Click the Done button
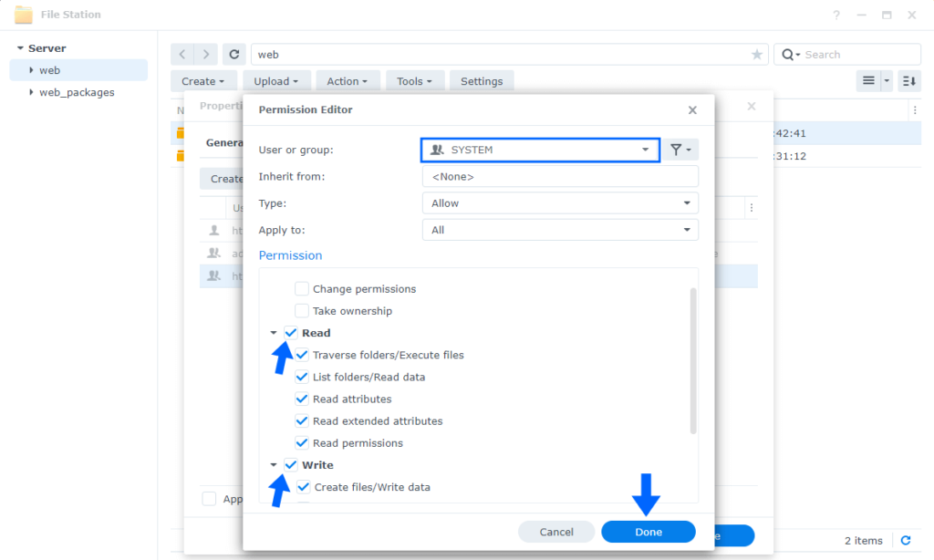Viewport: 934px width, 560px height. tap(648, 531)
